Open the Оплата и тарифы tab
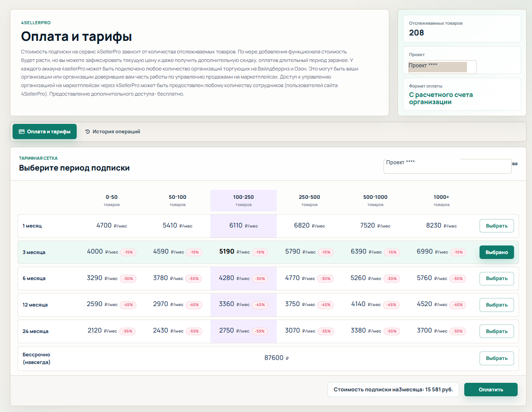Screen dimensions: 532x412 click(44, 131)
